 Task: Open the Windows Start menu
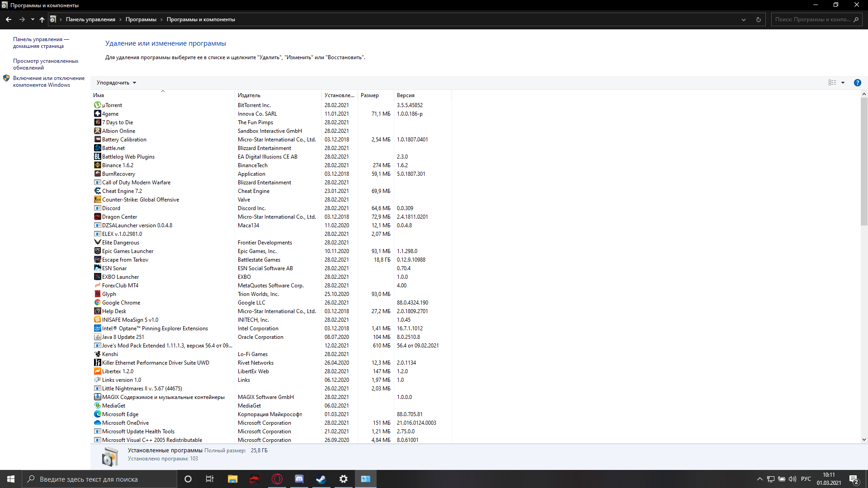click(x=11, y=479)
